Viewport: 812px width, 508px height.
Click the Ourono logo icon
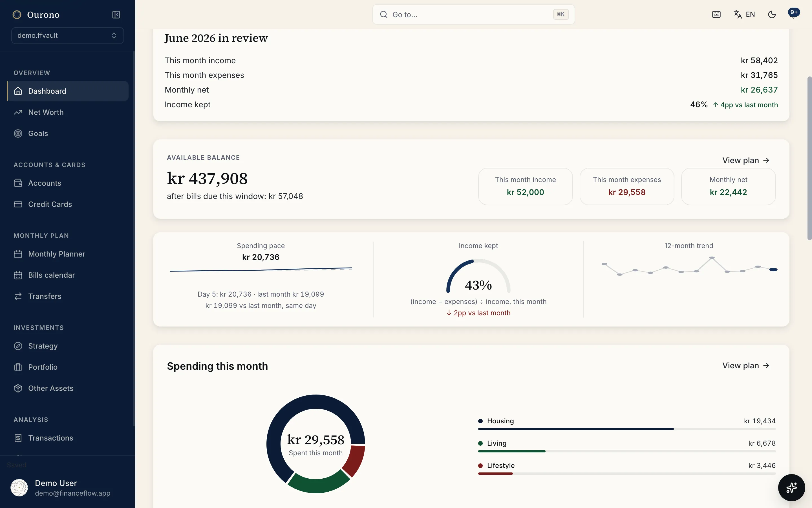[x=17, y=14]
